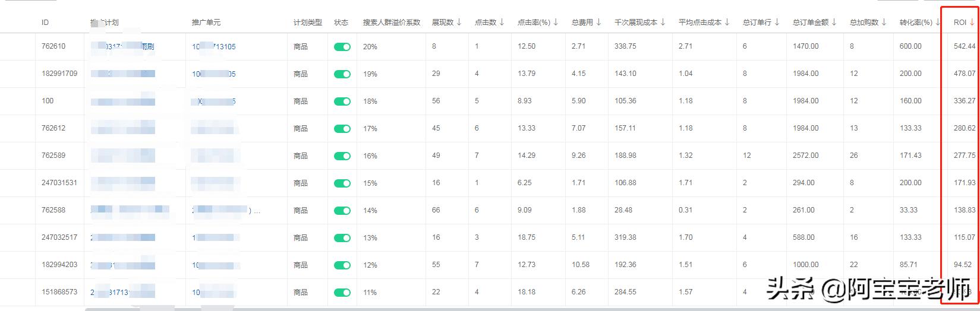Click the 11% premium coefficient cell
This screenshot has width=980, height=311.
tap(370, 292)
